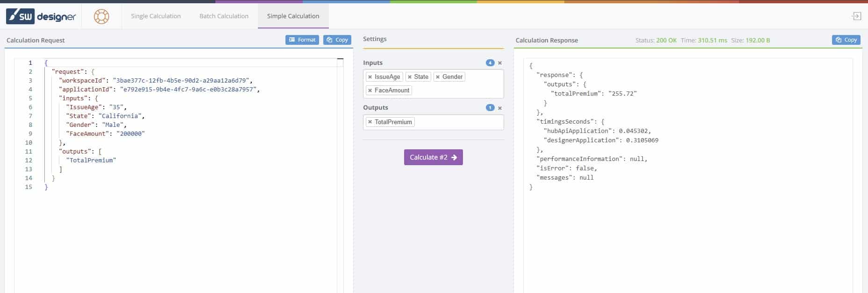The image size is (868, 293).
Task: Click the SW Designer logo
Action: [41, 16]
